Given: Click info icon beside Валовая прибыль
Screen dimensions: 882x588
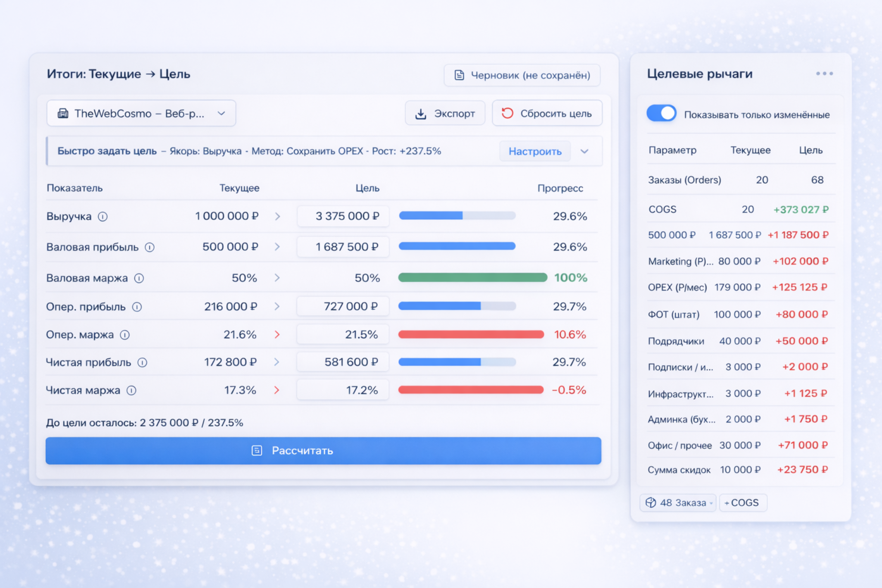Looking at the screenshot, I should pos(149,247).
